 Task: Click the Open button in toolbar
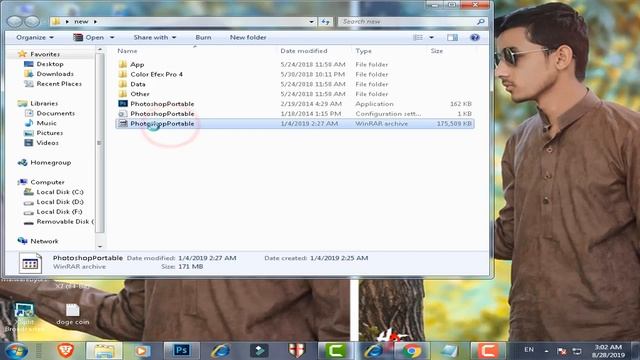click(89, 38)
